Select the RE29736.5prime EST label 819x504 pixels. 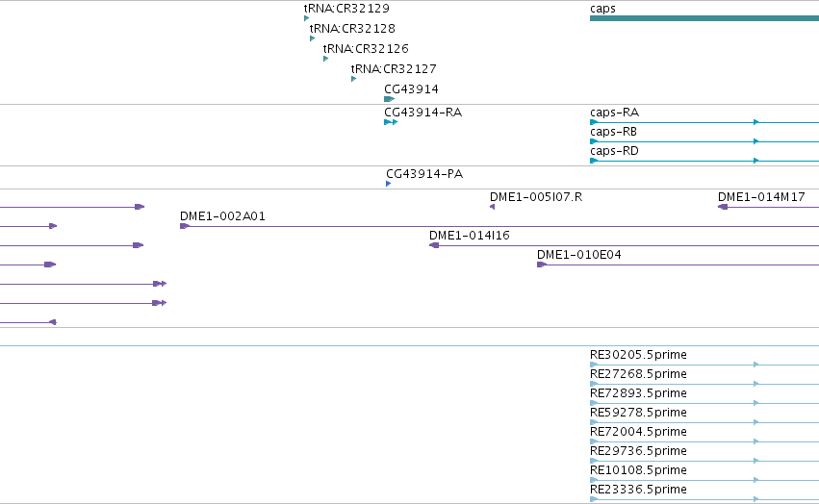[638, 451]
